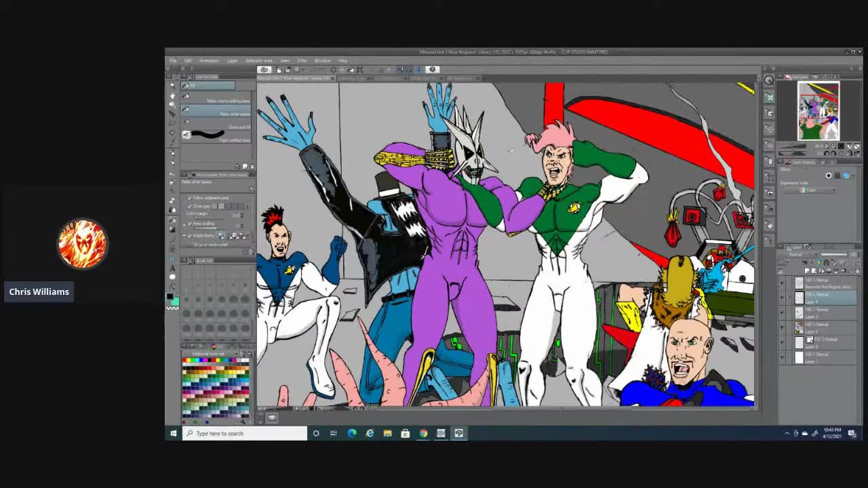Image resolution: width=868 pixels, height=488 pixels.
Task: Hide Layer 1 visibility eye
Action: [x=781, y=357]
